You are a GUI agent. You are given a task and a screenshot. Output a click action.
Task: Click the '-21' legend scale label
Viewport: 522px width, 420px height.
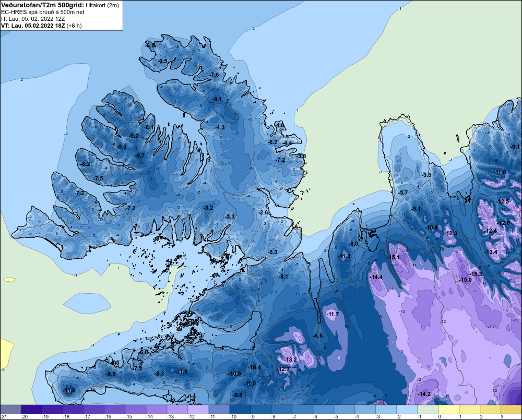pos(4,417)
